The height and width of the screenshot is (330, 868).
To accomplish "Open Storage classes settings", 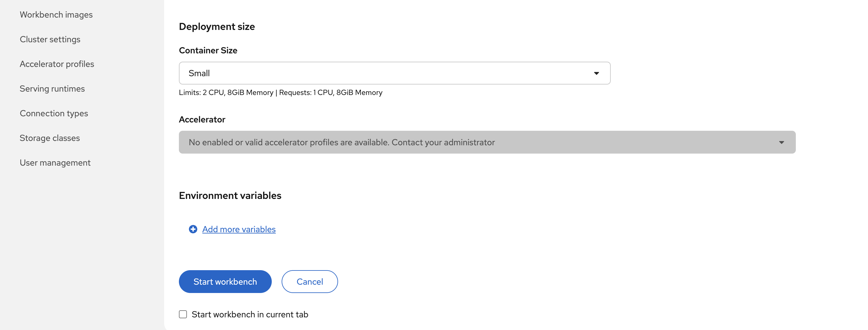I will [x=50, y=138].
